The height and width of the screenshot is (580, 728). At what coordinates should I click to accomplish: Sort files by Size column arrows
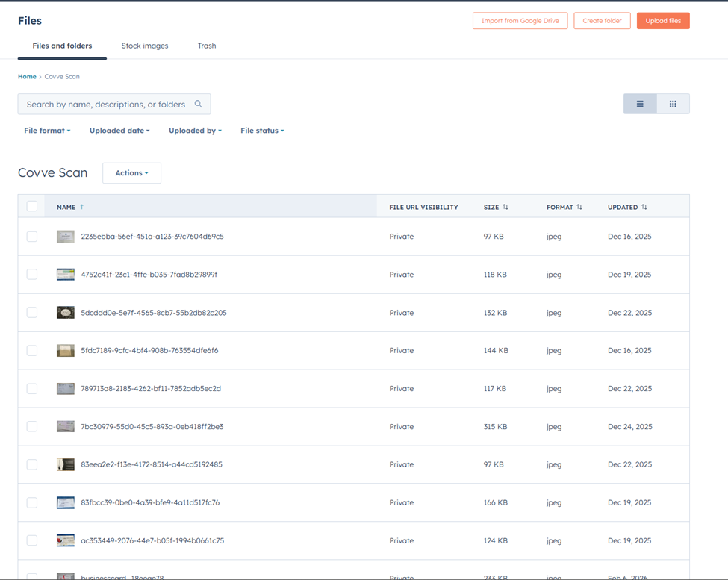point(505,207)
